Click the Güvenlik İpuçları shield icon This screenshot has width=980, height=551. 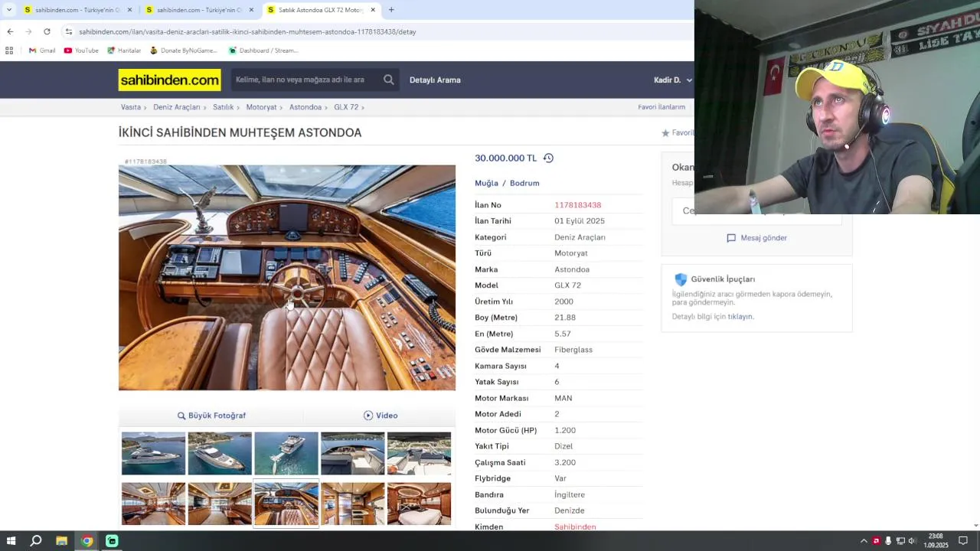coord(681,279)
